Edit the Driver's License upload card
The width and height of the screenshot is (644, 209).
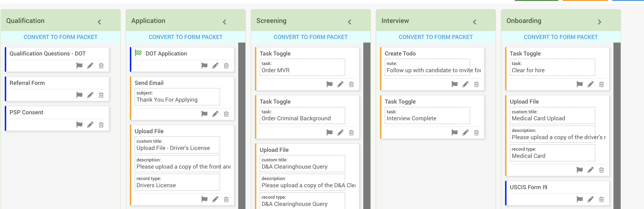[215, 199]
